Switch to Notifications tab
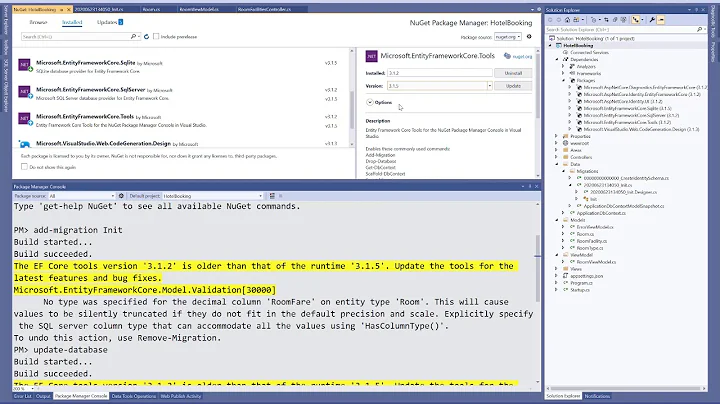Image resolution: width=720 pixels, height=404 pixels. pos(597,396)
